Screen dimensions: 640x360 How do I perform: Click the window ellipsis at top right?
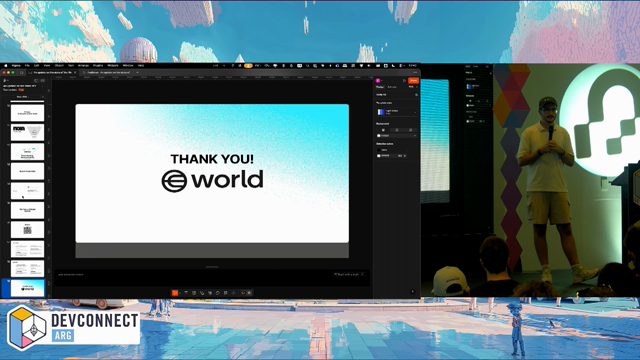pyautogui.click(x=415, y=72)
